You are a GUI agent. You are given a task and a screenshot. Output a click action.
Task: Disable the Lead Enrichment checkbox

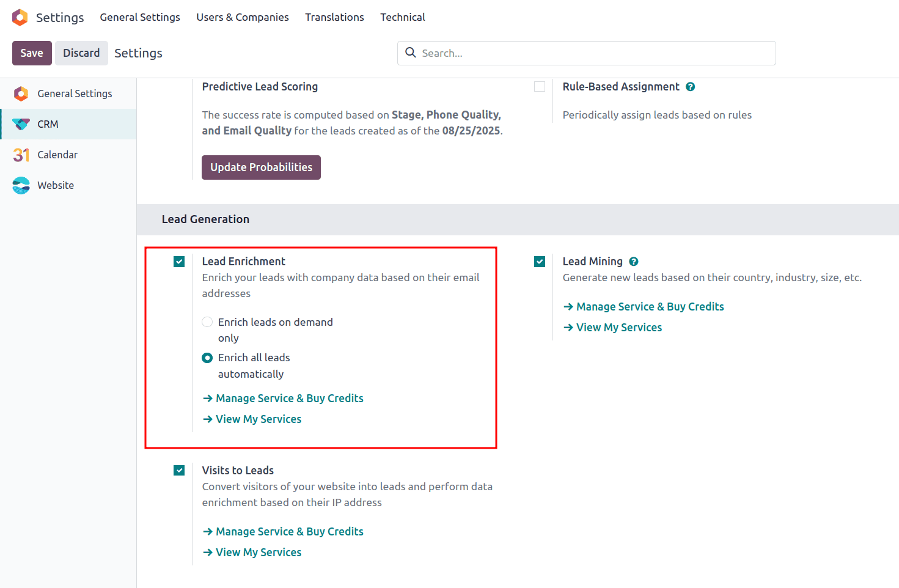click(179, 261)
